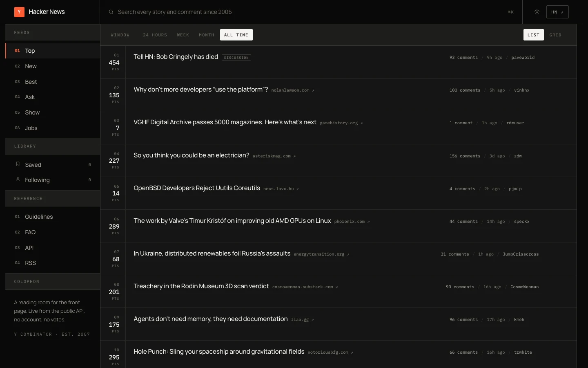Viewport: 588px width, 368px height.
Task: Click the ⌘K shortcut hint
Action: [510, 12]
